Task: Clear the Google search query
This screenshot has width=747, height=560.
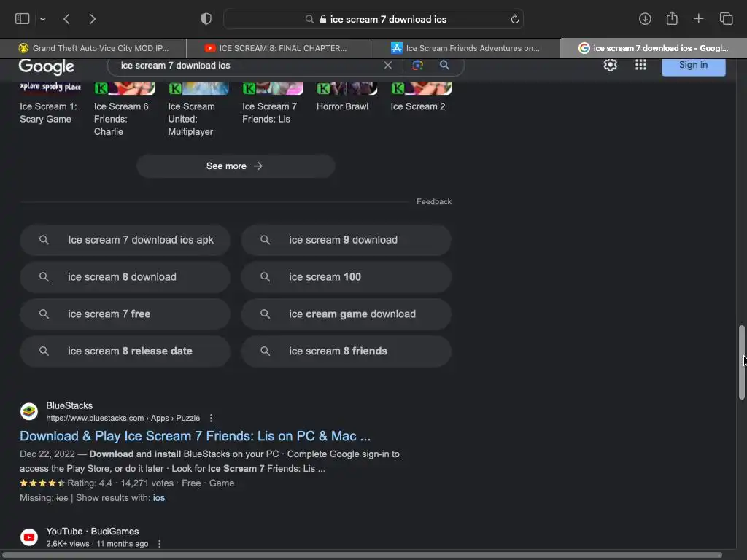Action: click(x=388, y=65)
